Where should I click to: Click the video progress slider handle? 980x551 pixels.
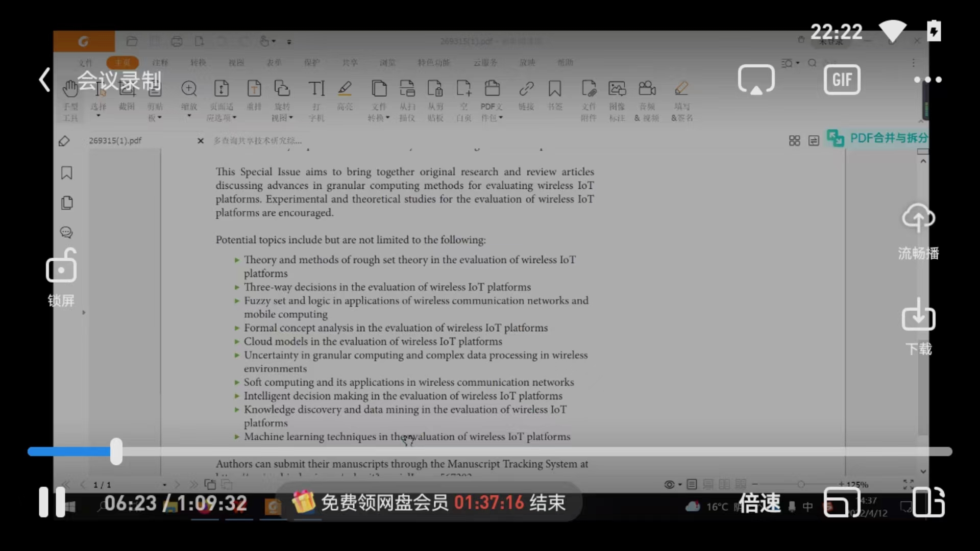click(x=116, y=452)
